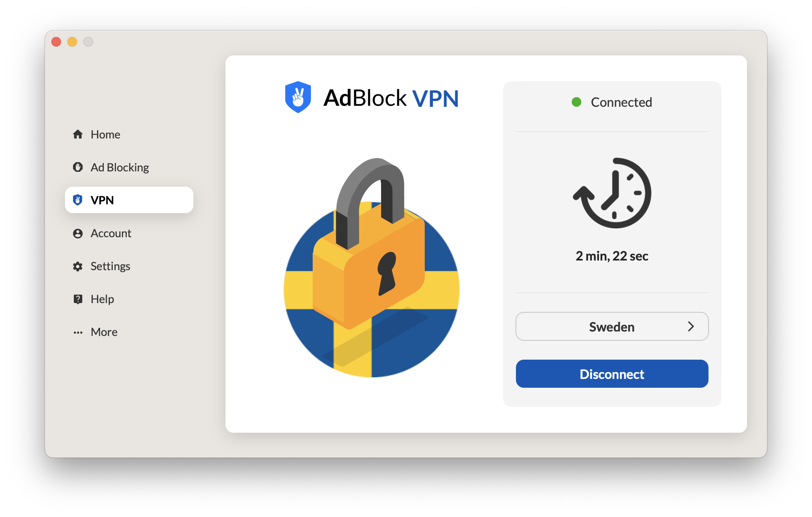Click the chevron next to Sweden

(x=691, y=326)
